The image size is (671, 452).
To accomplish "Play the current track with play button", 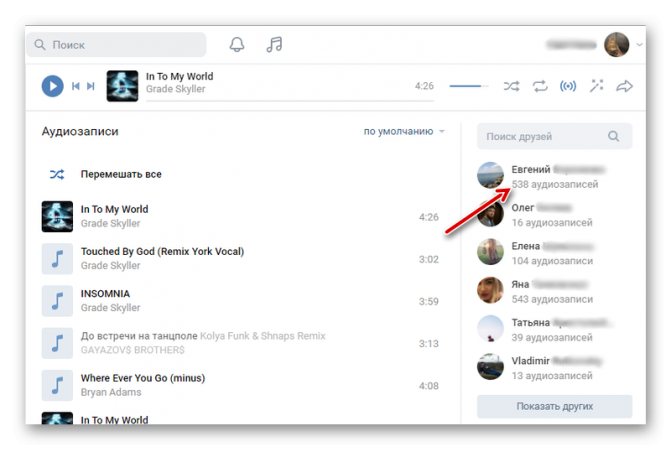I will tap(53, 86).
